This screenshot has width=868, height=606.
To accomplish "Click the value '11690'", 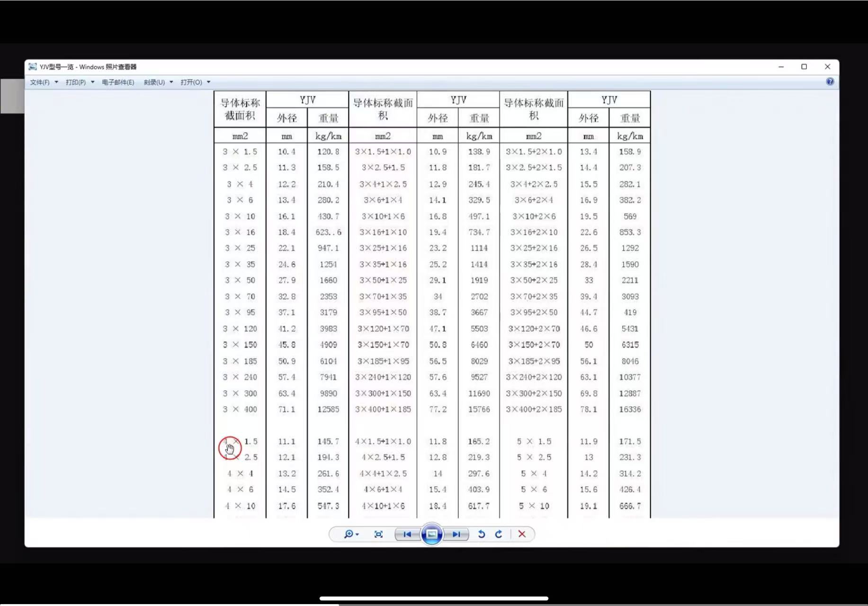I will (x=479, y=393).
